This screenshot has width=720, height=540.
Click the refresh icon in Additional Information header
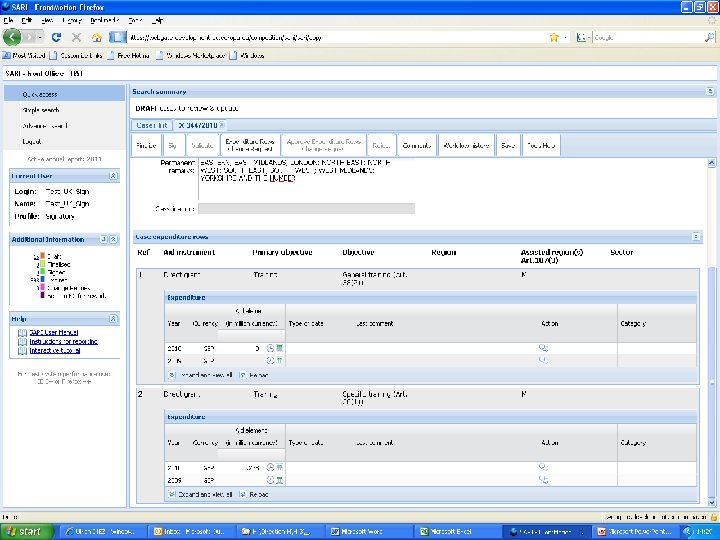coord(104,239)
